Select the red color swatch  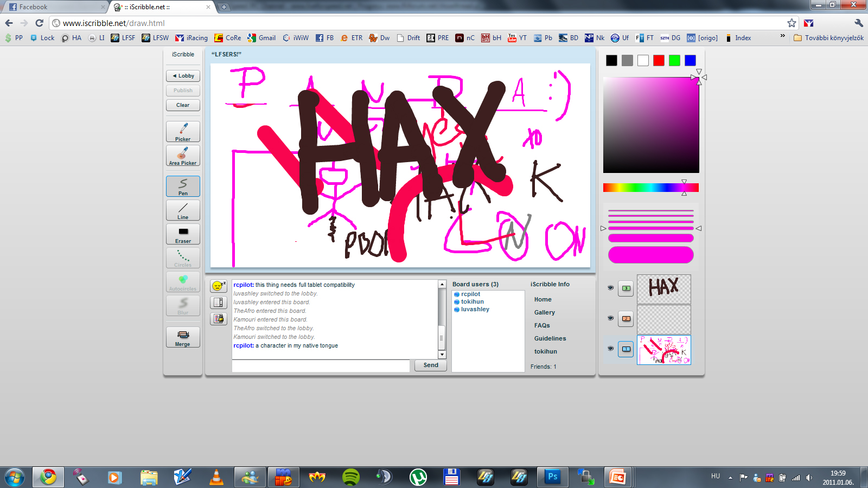(x=659, y=61)
